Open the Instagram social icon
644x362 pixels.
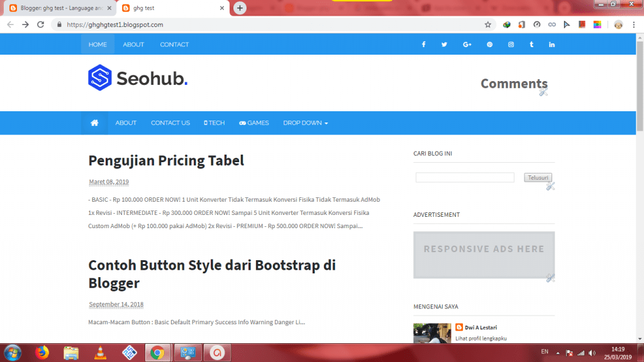tap(511, 45)
